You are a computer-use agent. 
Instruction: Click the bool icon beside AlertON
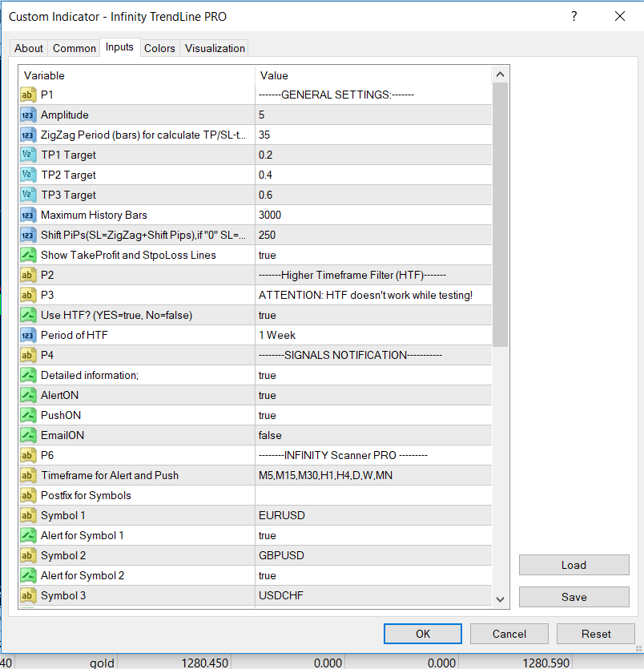point(28,396)
